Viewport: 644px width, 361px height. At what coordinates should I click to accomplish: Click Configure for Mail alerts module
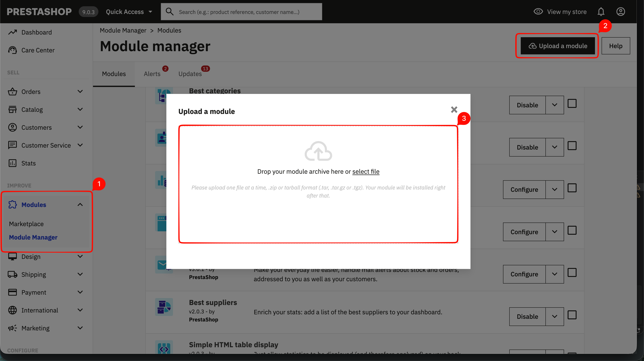tap(524, 274)
